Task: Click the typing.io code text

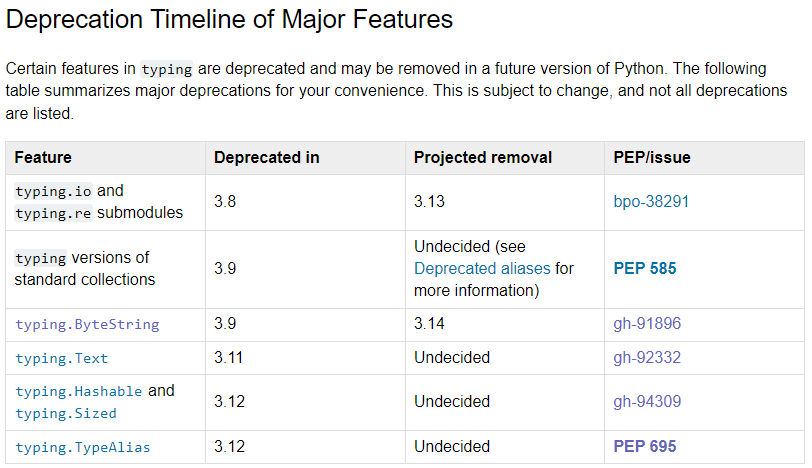Action: point(54,191)
